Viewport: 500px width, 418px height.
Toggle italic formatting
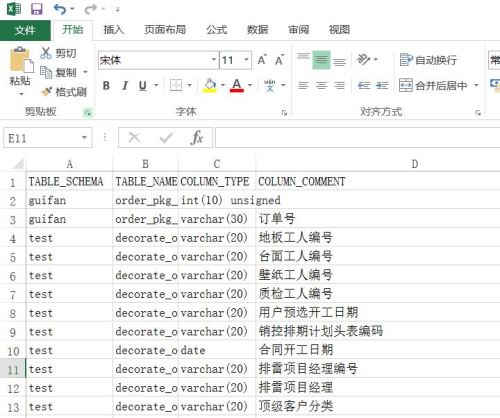[x=125, y=86]
